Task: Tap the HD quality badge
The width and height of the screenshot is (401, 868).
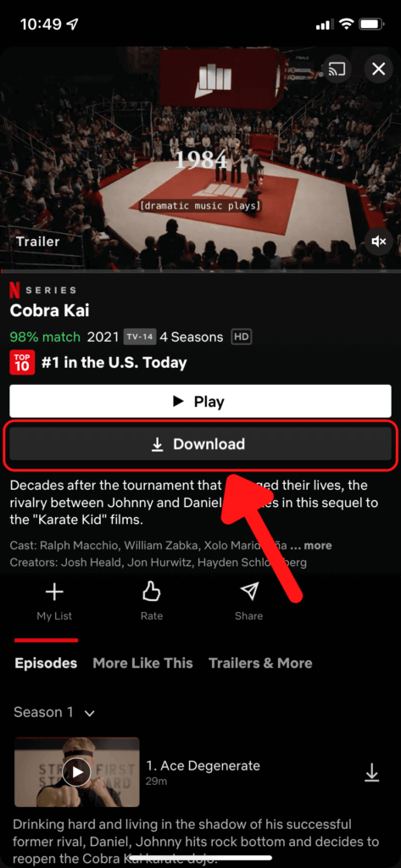Action: [242, 337]
